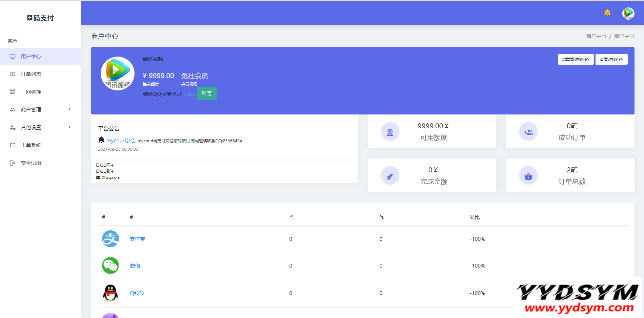This screenshot has height=318, width=644.
Task: Click the Alipay logo icon
Action: coord(110,239)
